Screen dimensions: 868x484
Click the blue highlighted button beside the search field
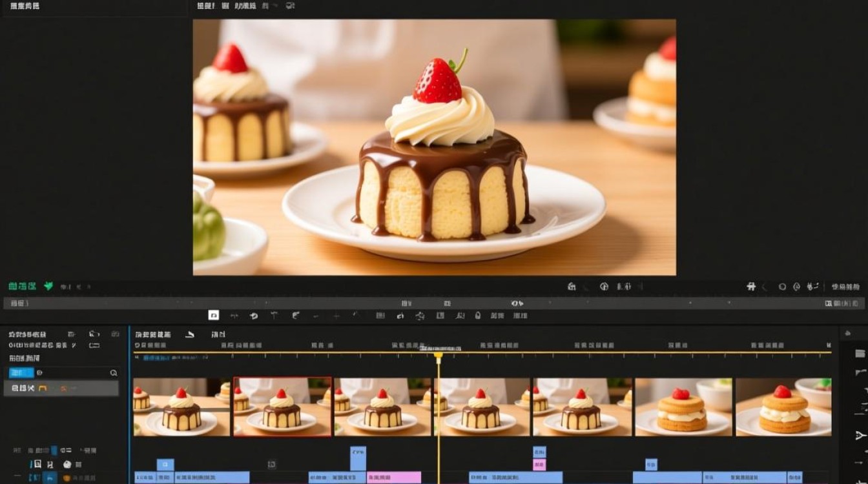pos(21,373)
